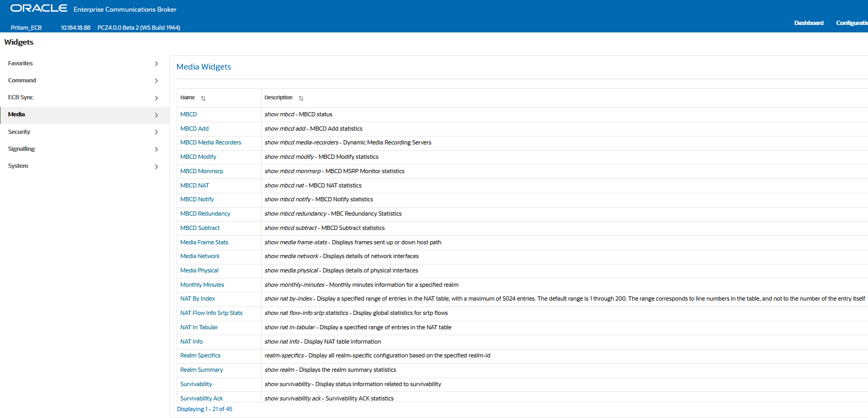Expand the System category chevron

[x=156, y=167]
